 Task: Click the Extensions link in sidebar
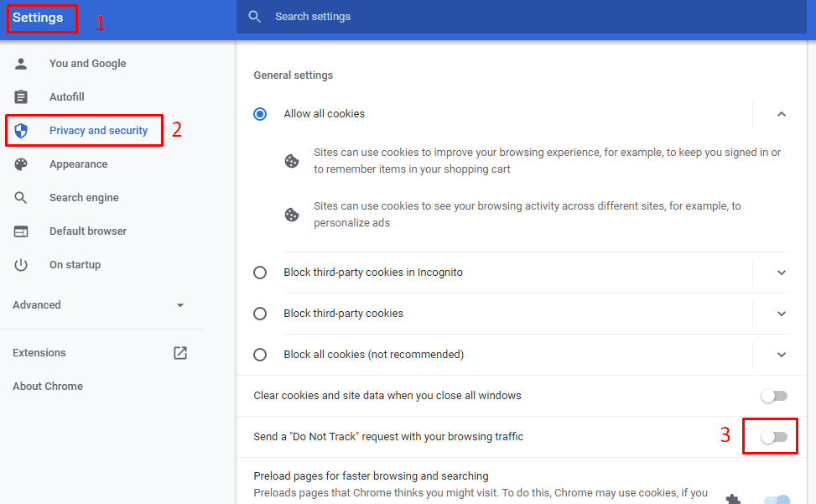coord(39,353)
